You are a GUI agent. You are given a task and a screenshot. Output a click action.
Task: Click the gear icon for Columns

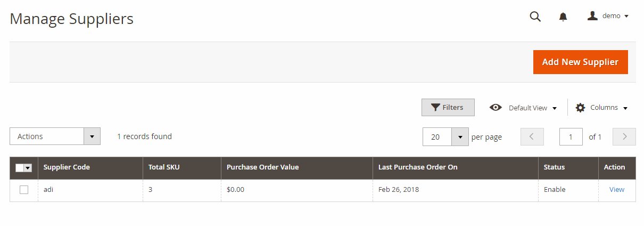click(580, 108)
